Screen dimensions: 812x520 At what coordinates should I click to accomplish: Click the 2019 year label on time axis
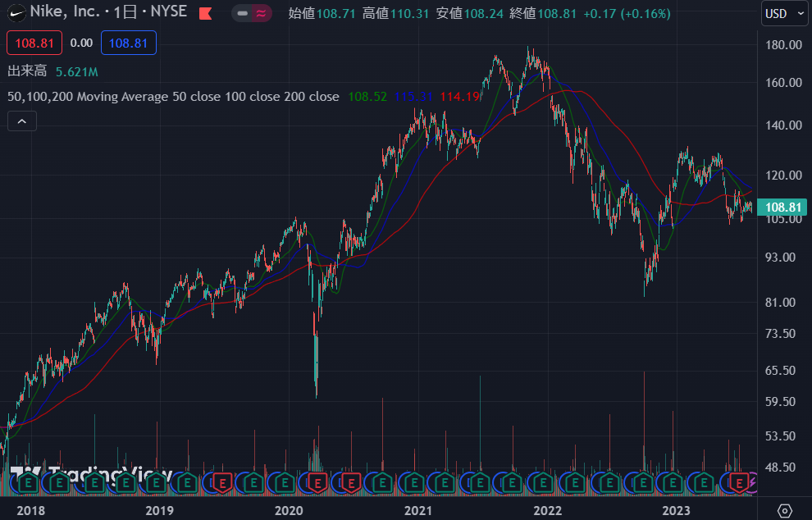coord(159,511)
